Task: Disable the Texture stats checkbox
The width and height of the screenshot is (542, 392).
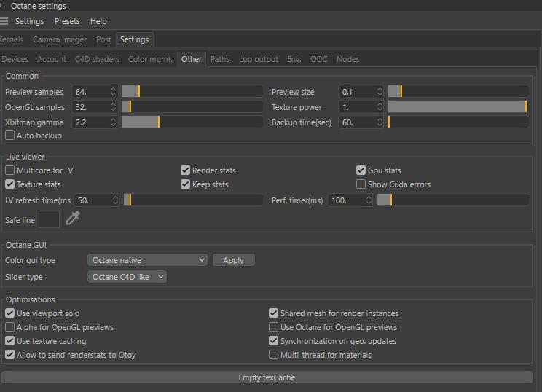Action: 9,184
